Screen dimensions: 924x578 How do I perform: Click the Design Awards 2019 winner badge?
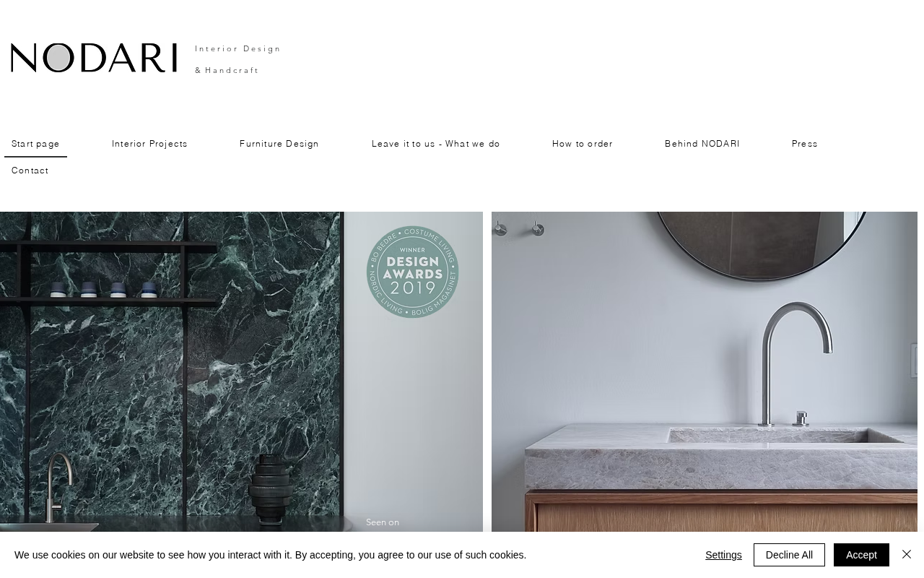click(413, 272)
